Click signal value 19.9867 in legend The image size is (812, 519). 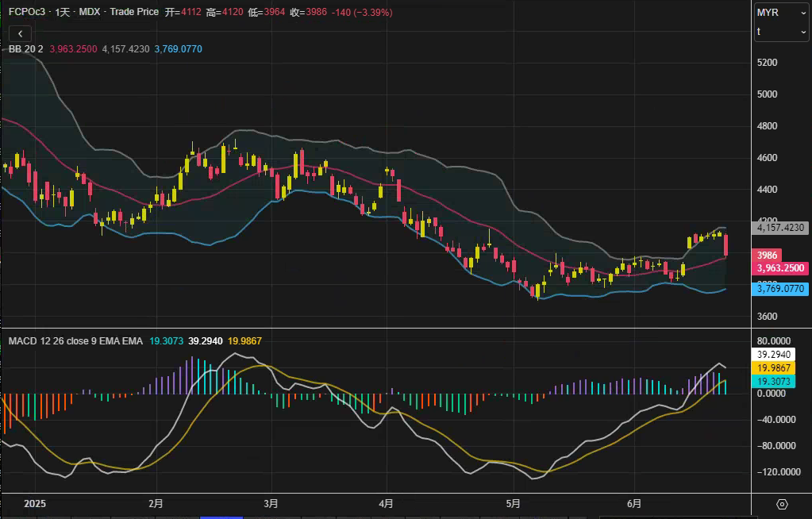245,340
